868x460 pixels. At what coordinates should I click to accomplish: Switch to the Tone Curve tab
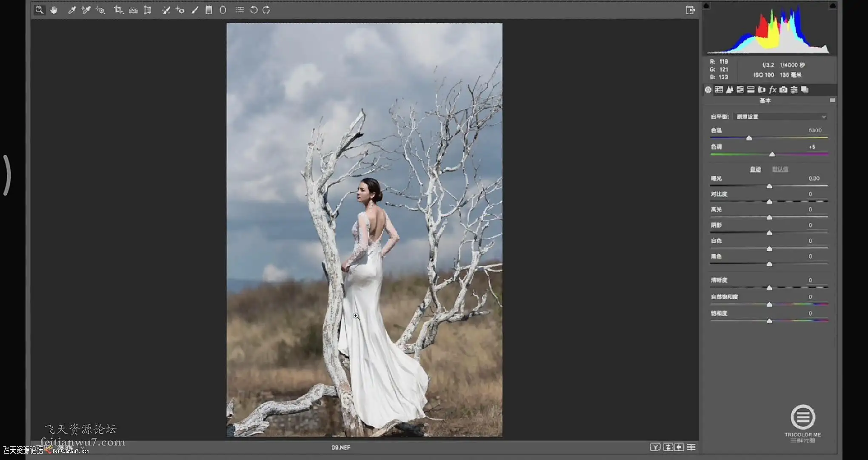pos(719,90)
